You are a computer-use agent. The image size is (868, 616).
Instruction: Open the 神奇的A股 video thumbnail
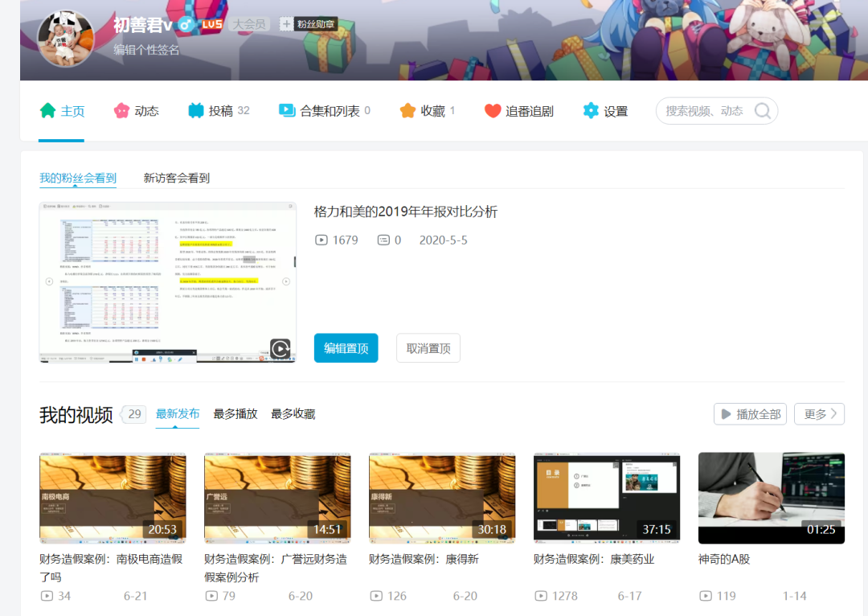point(772,498)
